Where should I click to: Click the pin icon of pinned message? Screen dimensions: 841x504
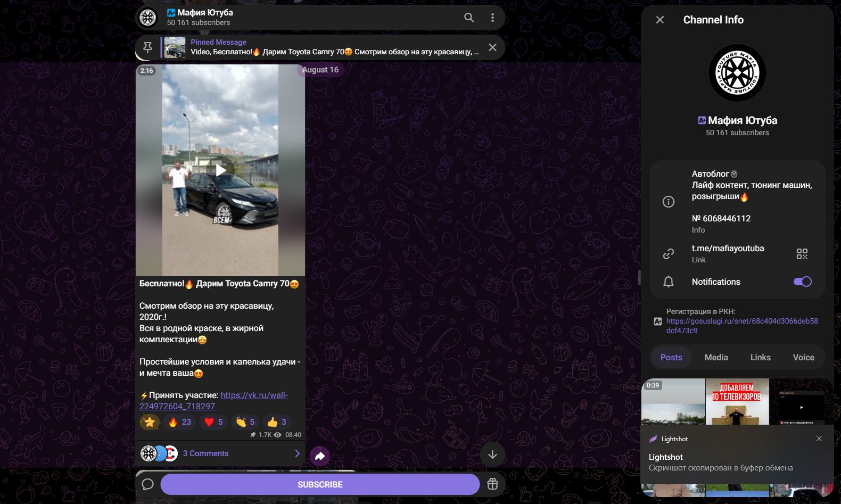147,47
